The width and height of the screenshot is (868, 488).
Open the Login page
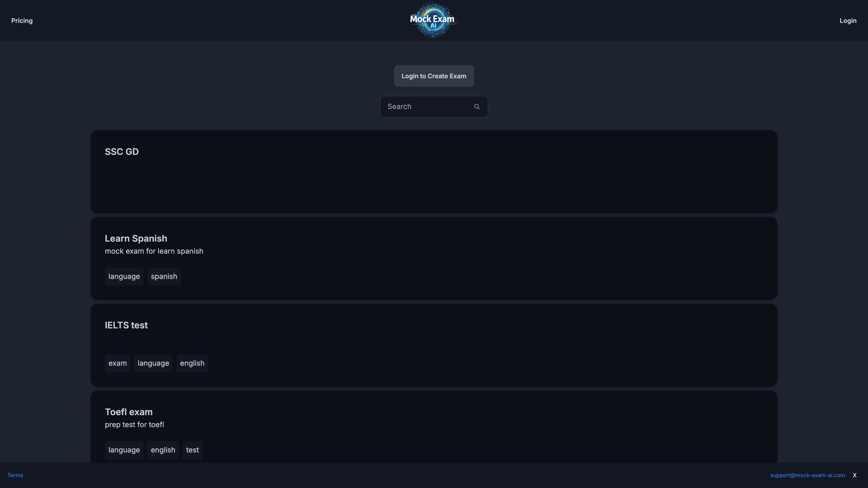tap(848, 20)
